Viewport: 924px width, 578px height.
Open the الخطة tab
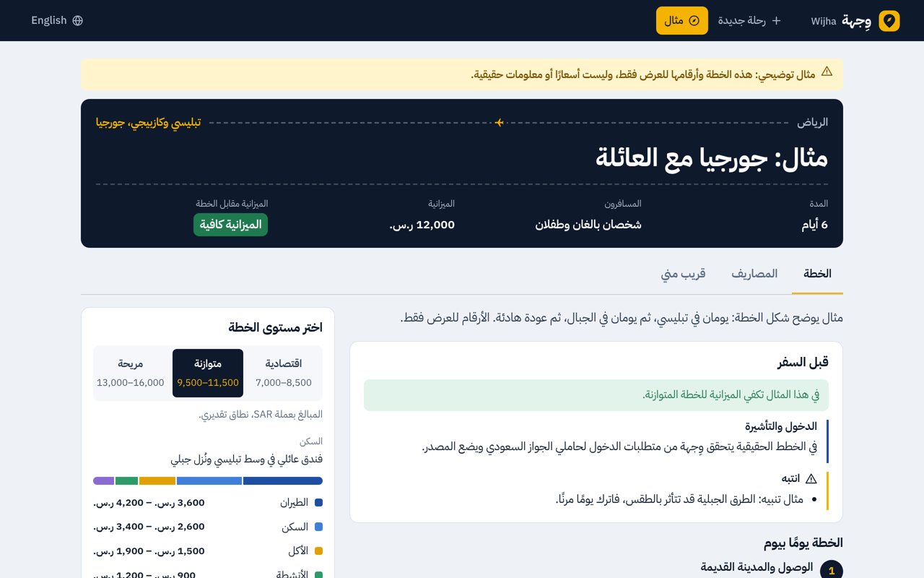pyautogui.click(x=817, y=274)
